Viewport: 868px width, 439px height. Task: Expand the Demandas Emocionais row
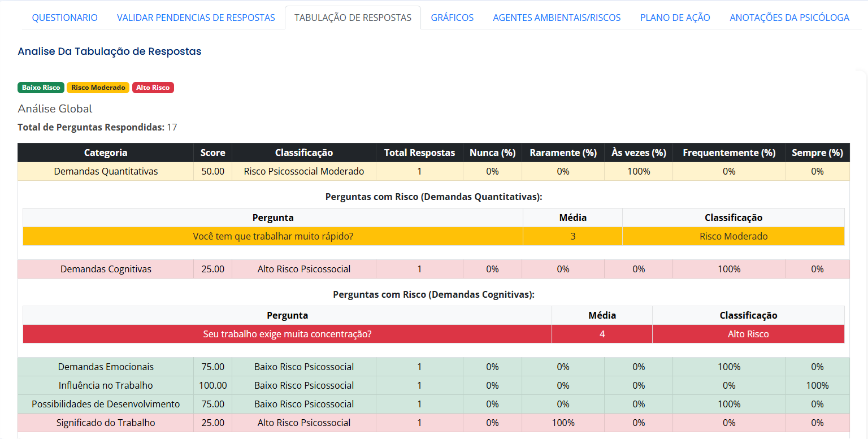pos(106,367)
